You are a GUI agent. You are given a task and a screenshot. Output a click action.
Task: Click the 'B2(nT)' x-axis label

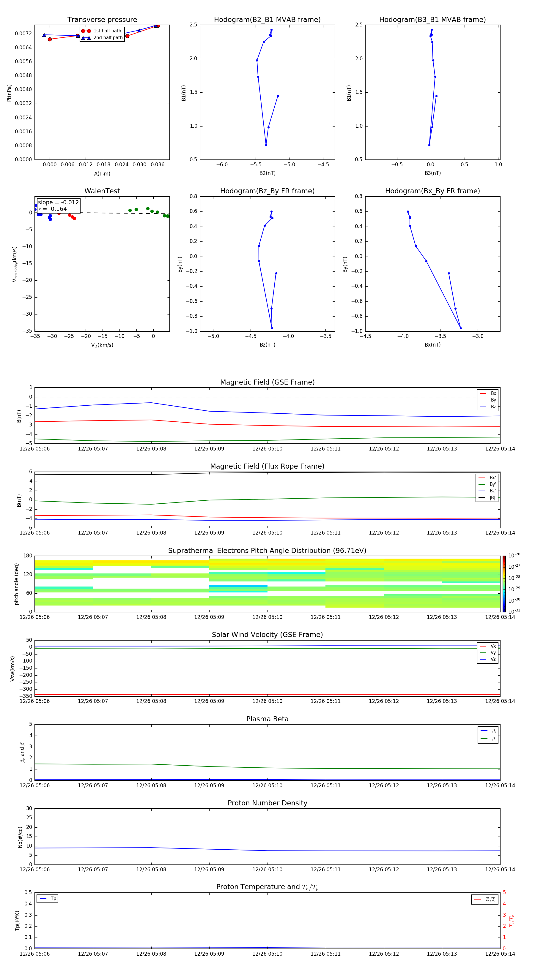267,173
